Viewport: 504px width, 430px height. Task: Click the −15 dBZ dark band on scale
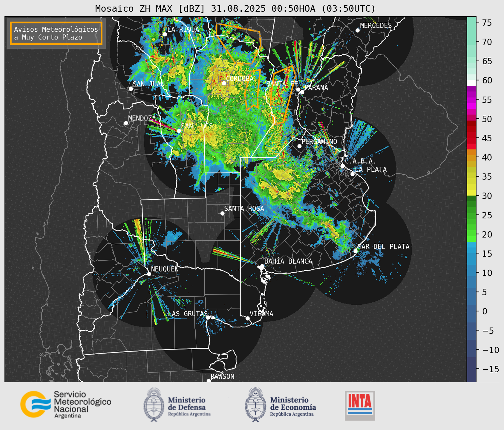coord(471,369)
